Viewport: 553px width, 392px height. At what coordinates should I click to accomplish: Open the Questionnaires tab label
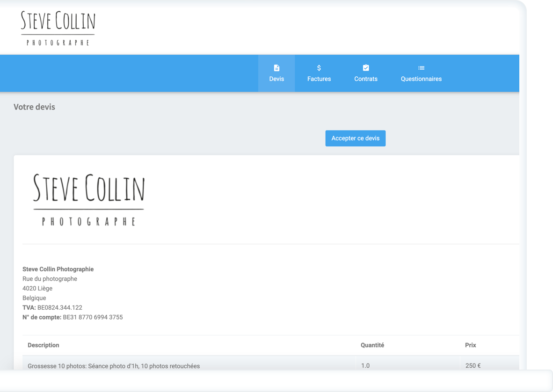pyautogui.click(x=421, y=79)
